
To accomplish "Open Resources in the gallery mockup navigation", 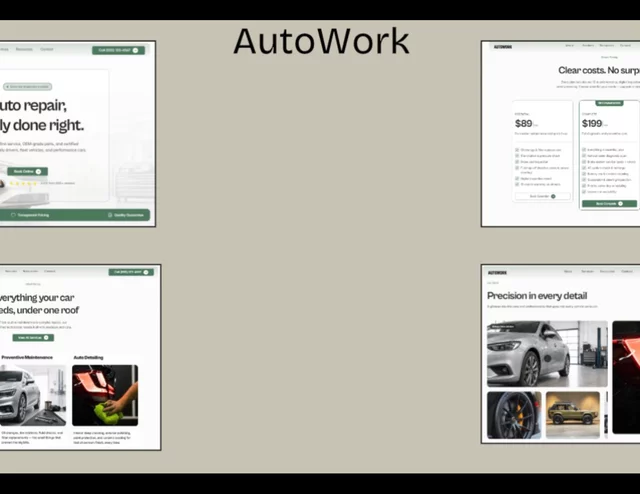I will click(x=607, y=271).
